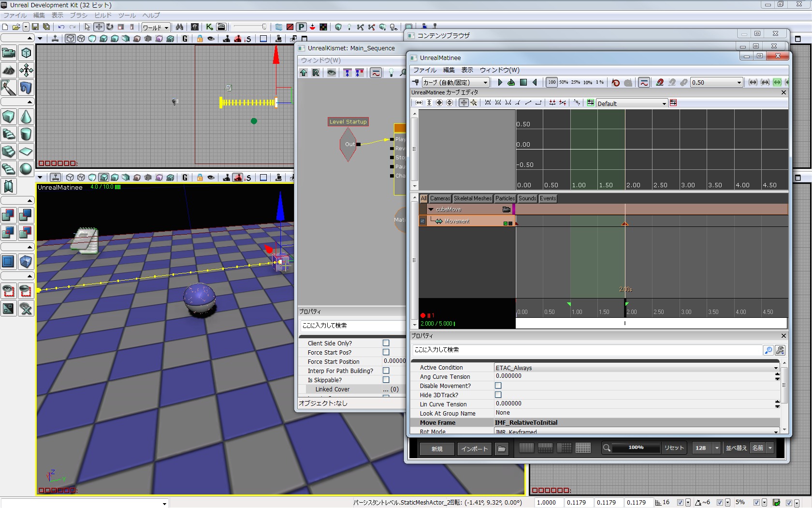Open UnrealKismet with the K toolbar icon

209,27
